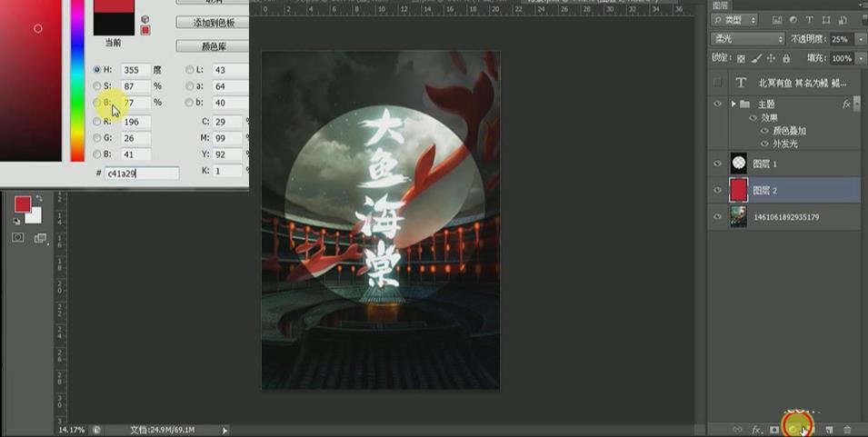Click the hex # color input field
The image size is (868, 437).
(x=142, y=174)
